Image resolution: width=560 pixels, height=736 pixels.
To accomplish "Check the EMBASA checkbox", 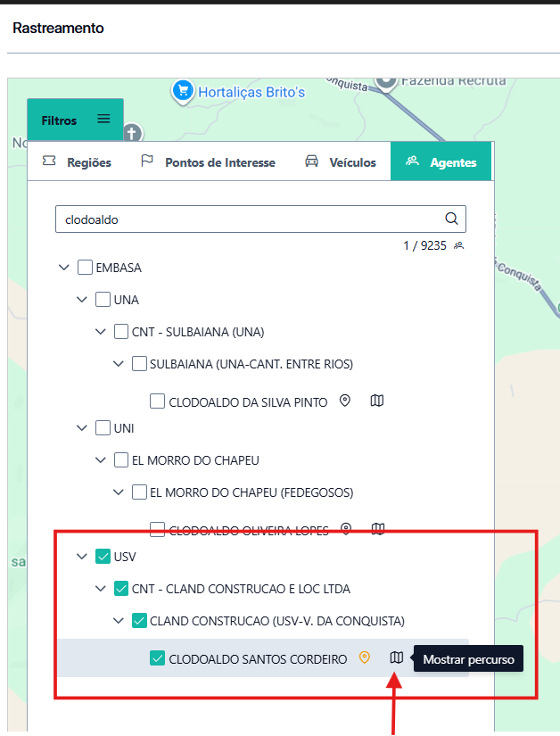I will click(86, 268).
